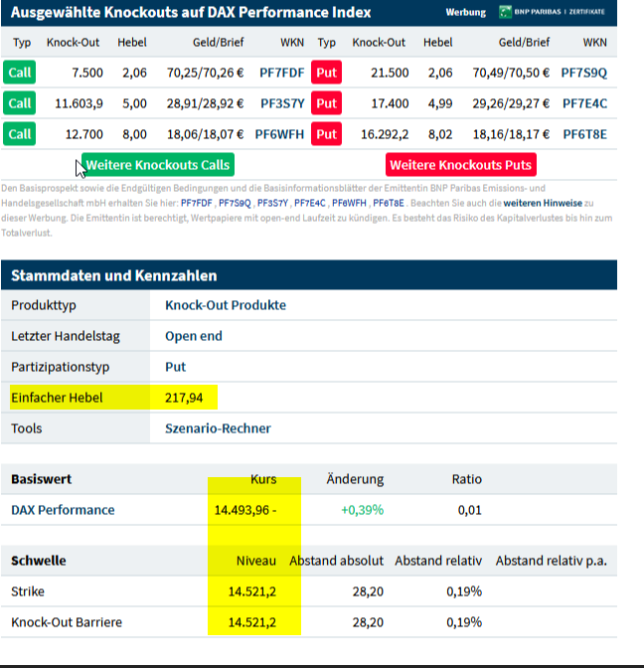Click the highlighted Einfacher Hebel value 217,94
Image resolution: width=644 pixels, height=668 pixels.
[x=184, y=398]
